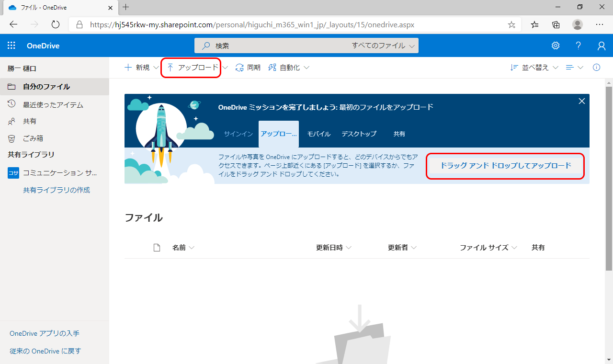Open the help question mark icon
Image resolution: width=613 pixels, height=364 pixels.
tap(579, 45)
